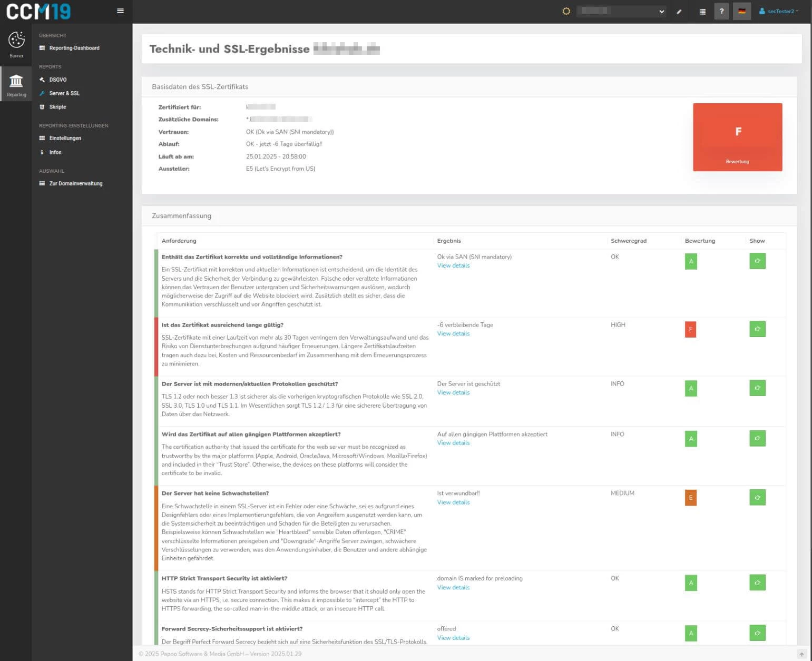Go to Reporting-Dashboard

[74, 48]
